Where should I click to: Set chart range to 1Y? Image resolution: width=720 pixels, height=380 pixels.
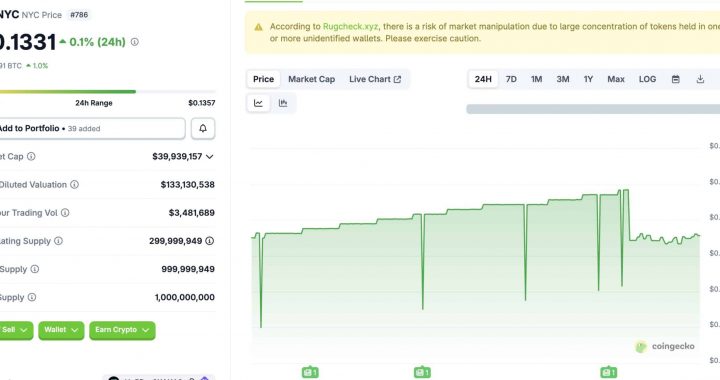point(588,79)
